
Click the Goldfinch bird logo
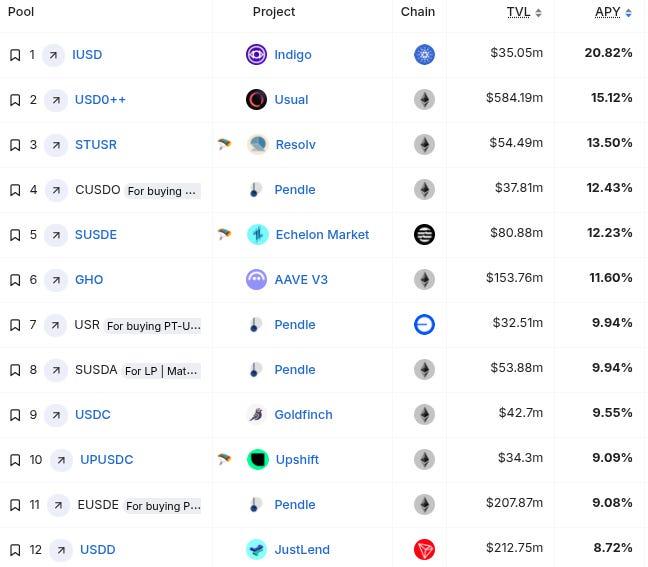coord(257,415)
